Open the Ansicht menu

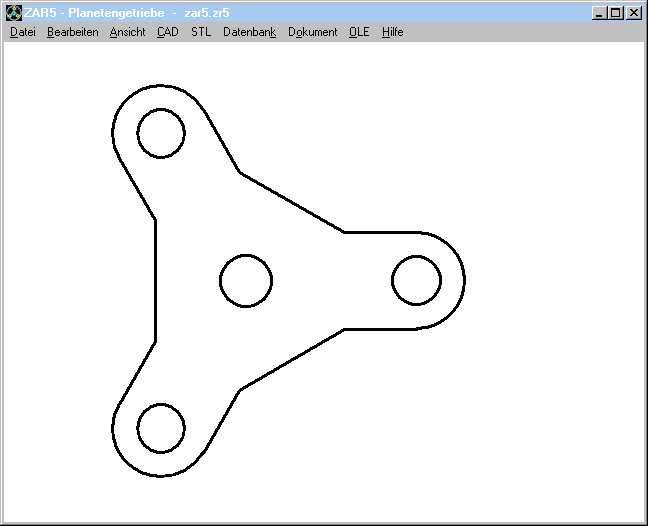tap(127, 32)
